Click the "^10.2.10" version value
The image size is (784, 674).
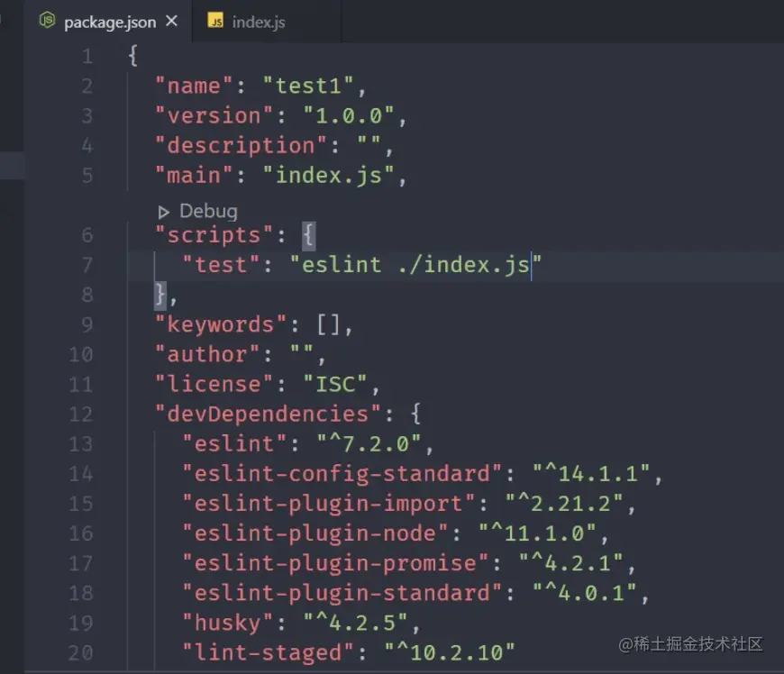click(x=450, y=653)
